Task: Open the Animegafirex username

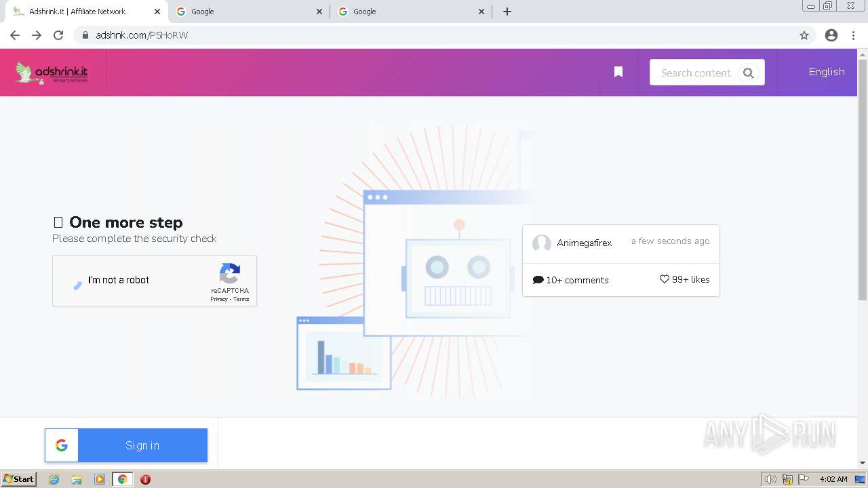Action: [584, 243]
